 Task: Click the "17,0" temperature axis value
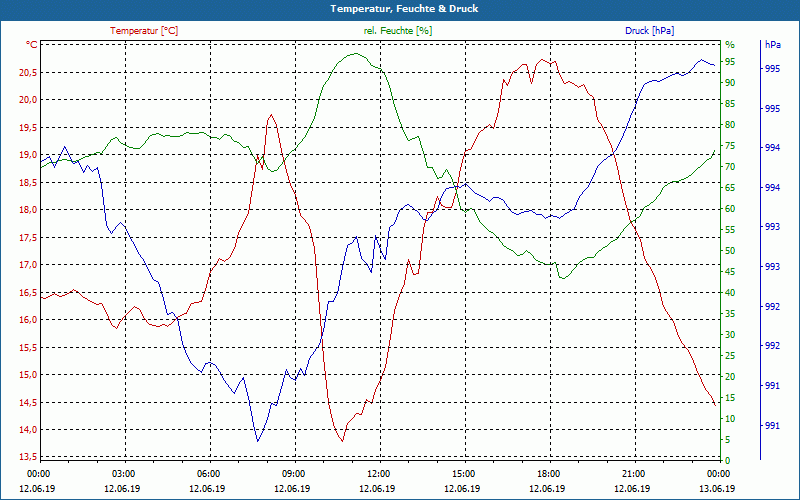28,265
